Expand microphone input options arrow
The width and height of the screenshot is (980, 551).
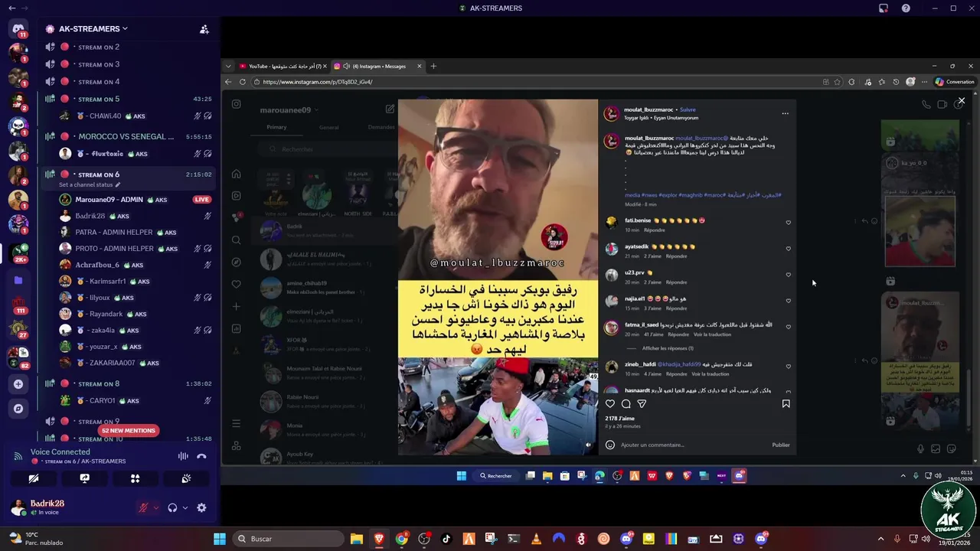[155, 507]
